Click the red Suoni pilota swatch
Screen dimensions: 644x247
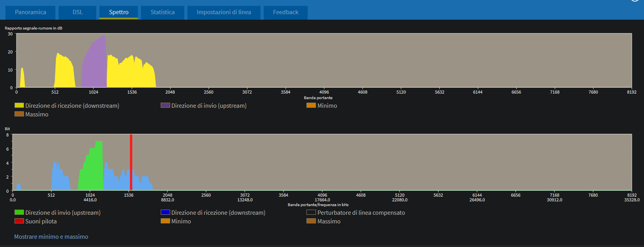[x=19, y=221]
